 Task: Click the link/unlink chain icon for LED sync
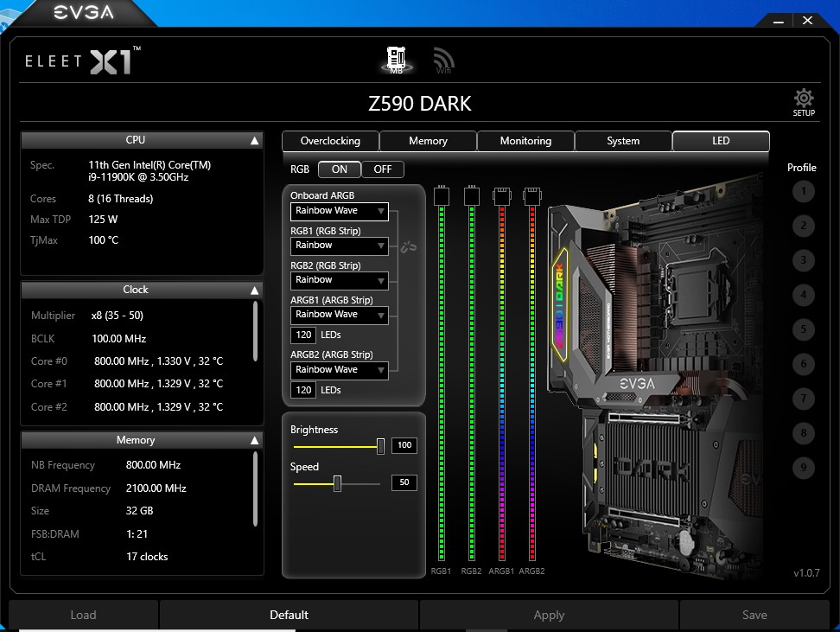tap(409, 247)
